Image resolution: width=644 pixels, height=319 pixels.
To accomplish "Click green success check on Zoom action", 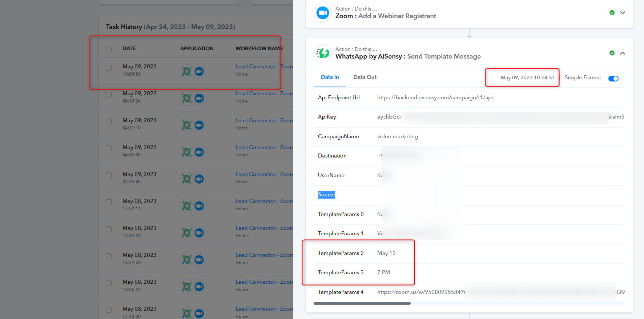I will tap(612, 13).
